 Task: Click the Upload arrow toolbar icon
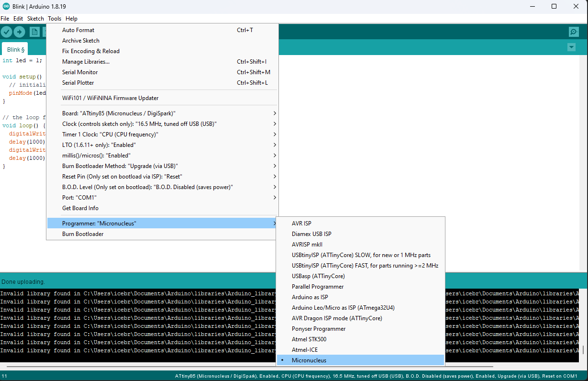19,32
